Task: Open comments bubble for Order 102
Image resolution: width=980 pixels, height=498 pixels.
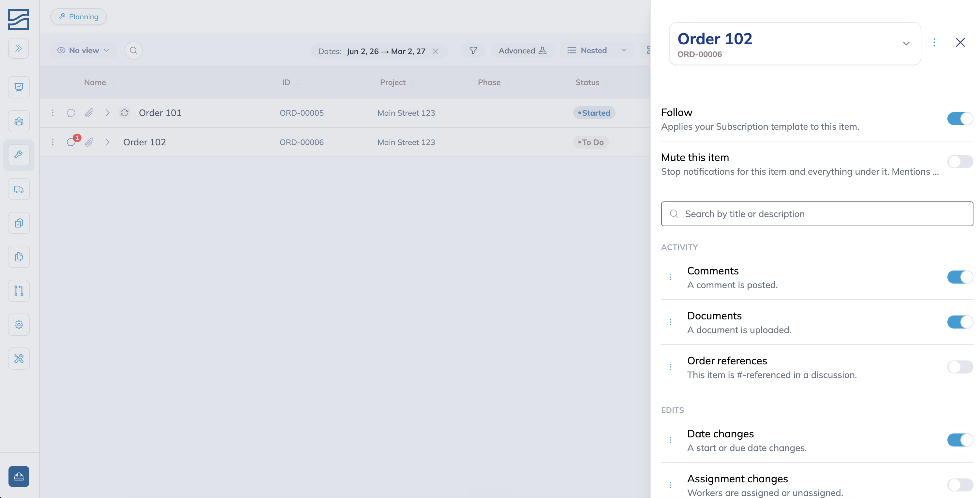Action: (x=71, y=142)
